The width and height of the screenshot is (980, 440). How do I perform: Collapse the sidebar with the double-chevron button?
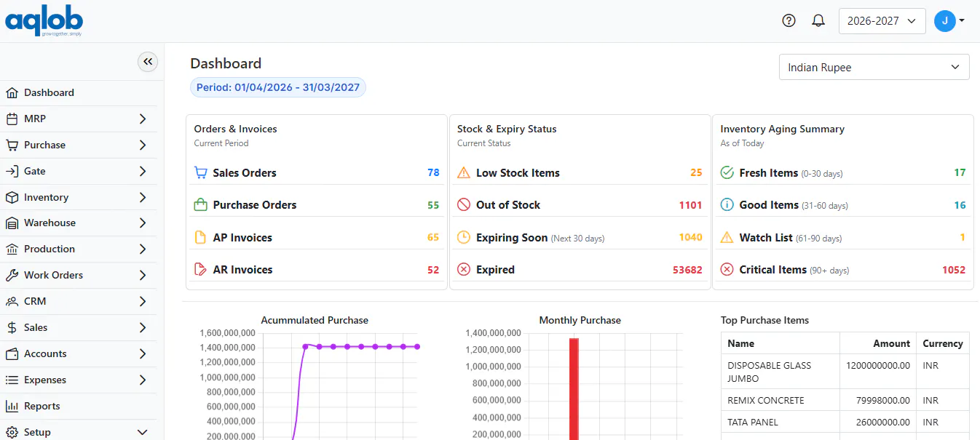coord(148,62)
